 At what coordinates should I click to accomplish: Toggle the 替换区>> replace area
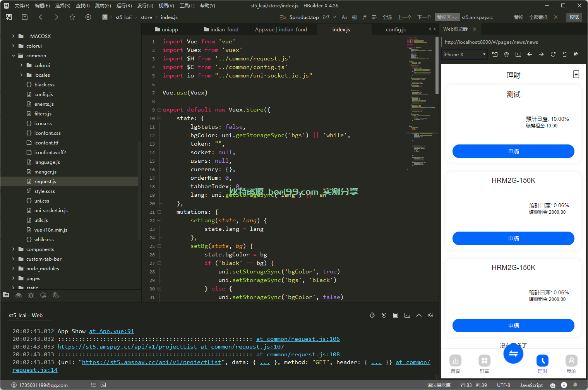(x=447, y=17)
